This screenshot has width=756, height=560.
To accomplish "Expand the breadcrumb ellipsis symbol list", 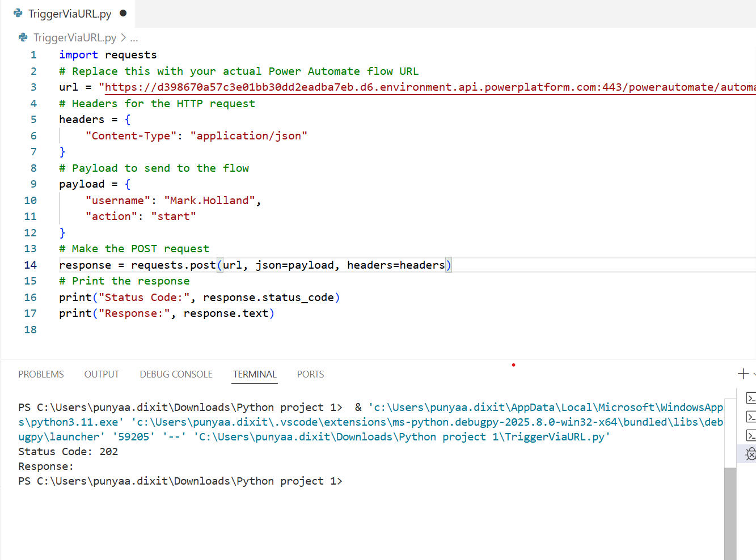I will pos(134,38).
